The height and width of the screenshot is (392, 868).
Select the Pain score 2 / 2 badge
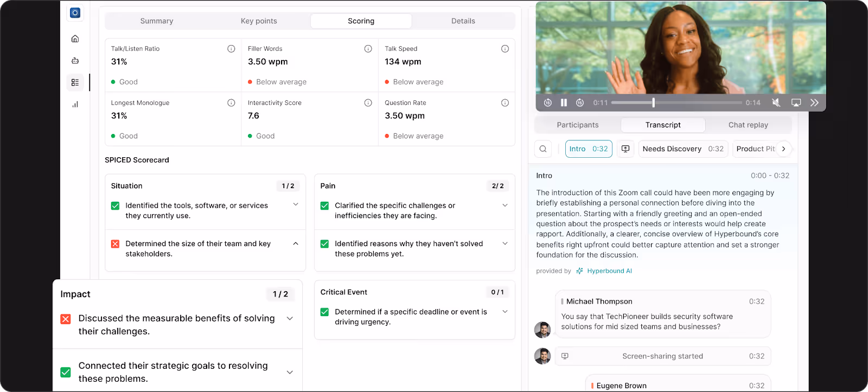click(498, 186)
